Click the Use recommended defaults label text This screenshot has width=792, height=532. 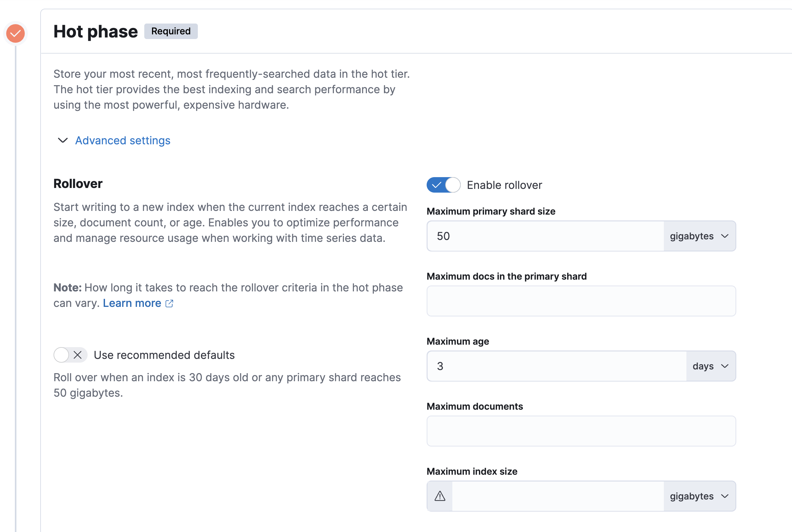(x=164, y=355)
